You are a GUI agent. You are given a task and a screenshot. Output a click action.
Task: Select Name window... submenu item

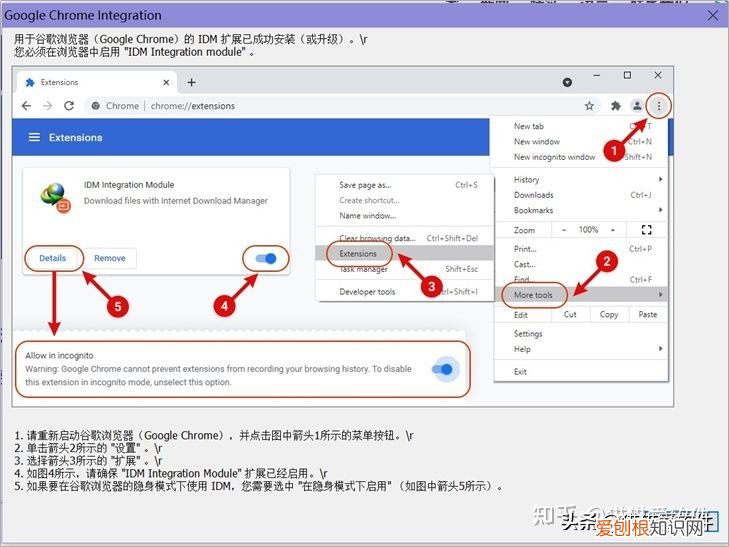coord(404,216)
